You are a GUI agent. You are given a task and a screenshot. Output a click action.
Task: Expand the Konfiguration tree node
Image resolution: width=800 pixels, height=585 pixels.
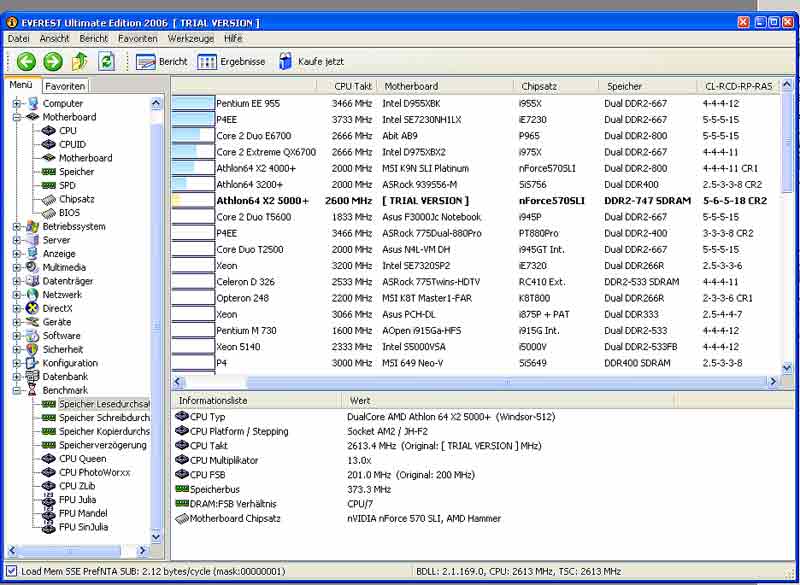pyautogui.click(x=17, y=363)
